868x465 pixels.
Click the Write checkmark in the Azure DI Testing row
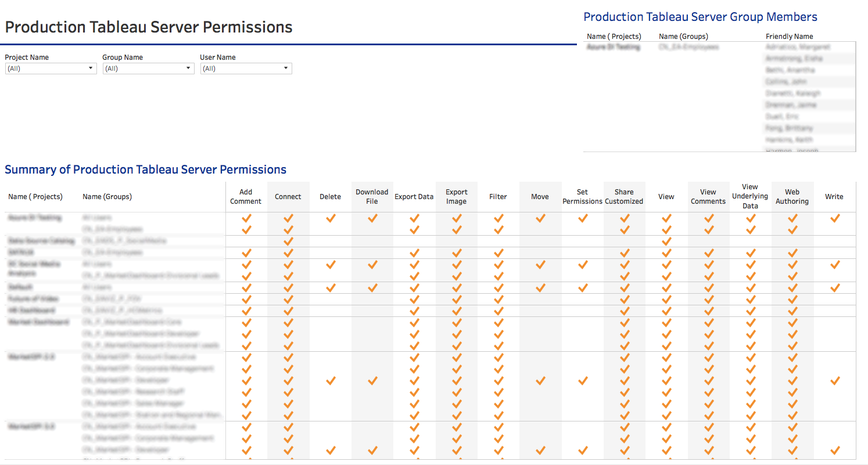click(x=834, y=218)
